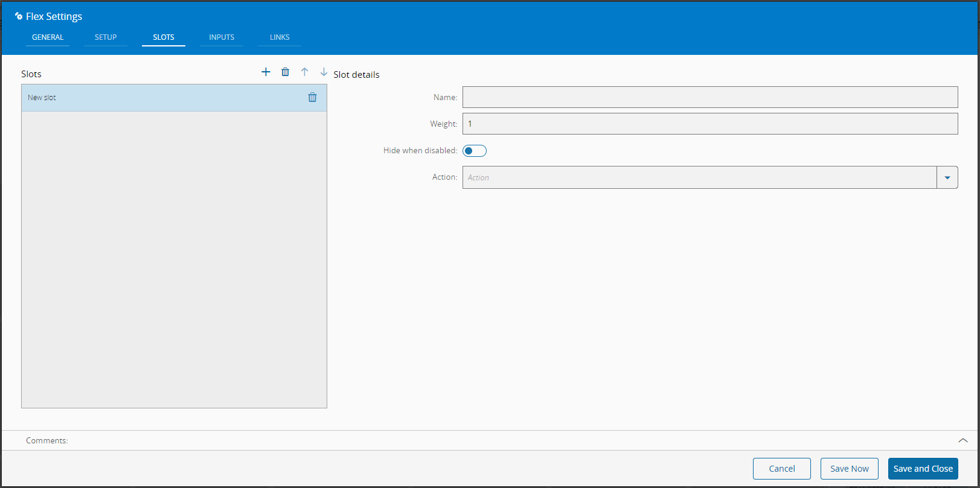Toggle Hide when disabled switch
Viewport: 980px width, 488px height.
[x=475, y=151]
